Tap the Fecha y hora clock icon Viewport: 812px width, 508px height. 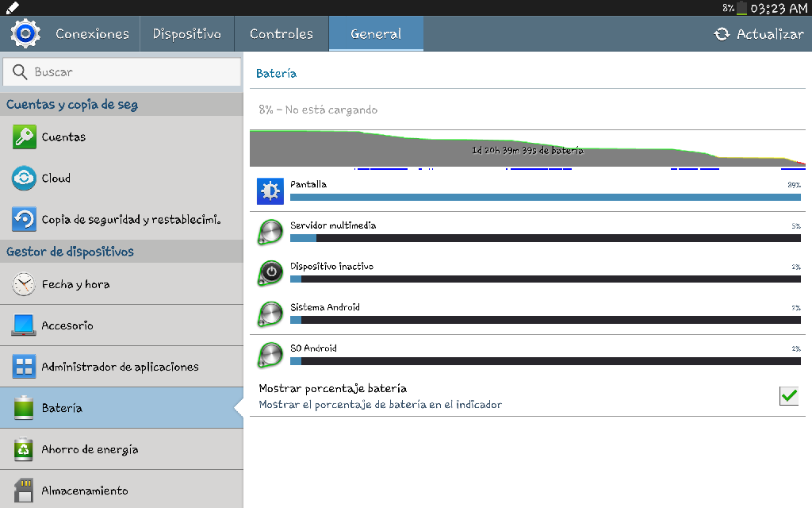pos(25,284)
